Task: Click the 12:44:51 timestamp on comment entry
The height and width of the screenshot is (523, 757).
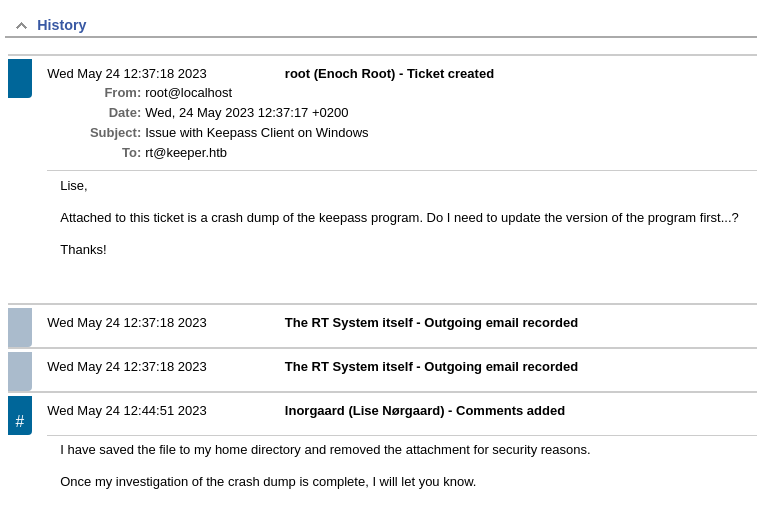Action: click(x=127, y=411)
